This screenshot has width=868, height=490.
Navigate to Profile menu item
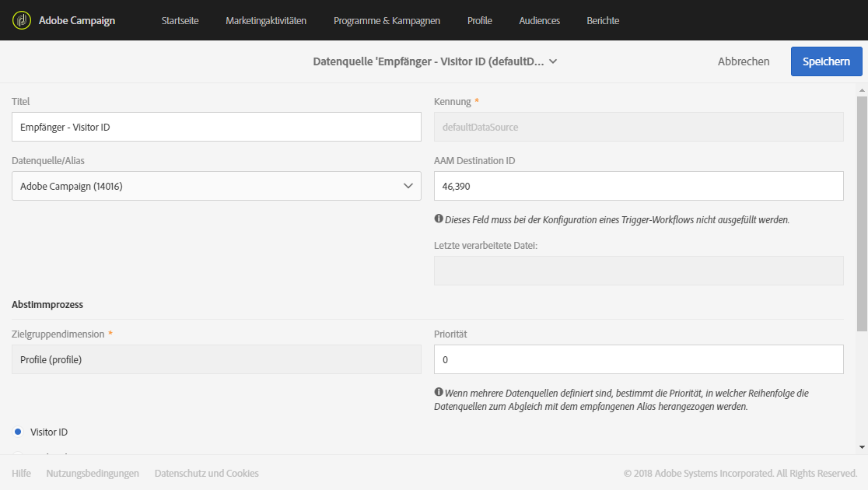pyautogui.click(x=479, y=20)
